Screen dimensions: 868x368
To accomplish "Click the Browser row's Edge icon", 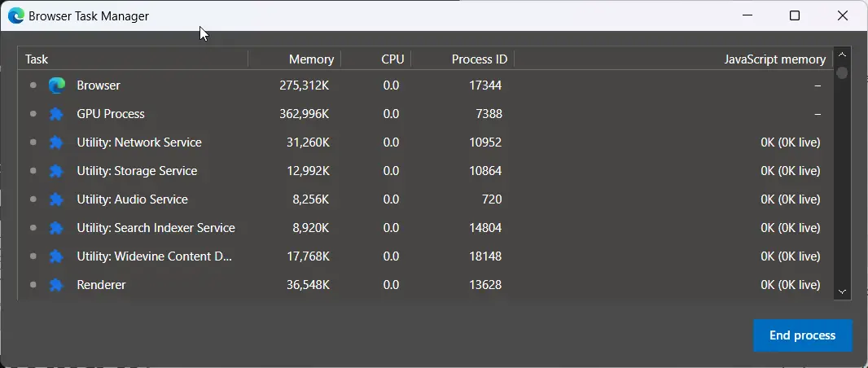I will (56, 85).
